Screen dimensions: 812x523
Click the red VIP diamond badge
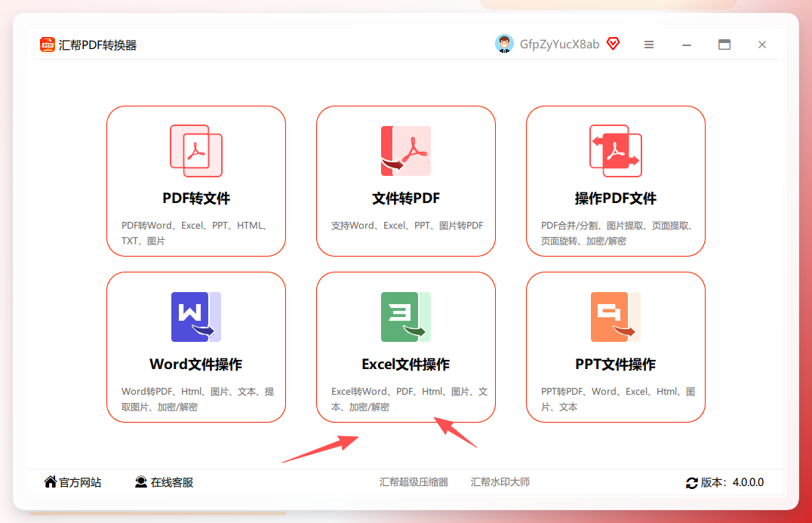click(613, 44)
